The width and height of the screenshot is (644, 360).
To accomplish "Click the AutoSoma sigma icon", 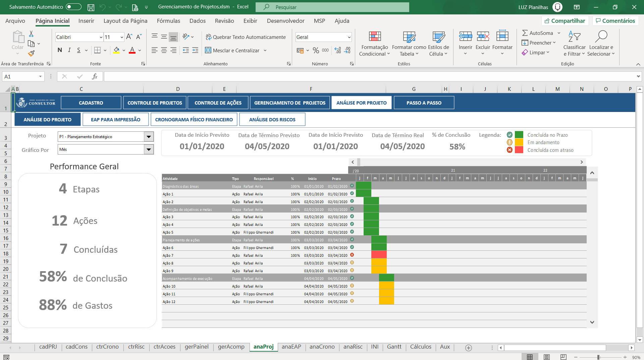I will (x=525, y=33).
